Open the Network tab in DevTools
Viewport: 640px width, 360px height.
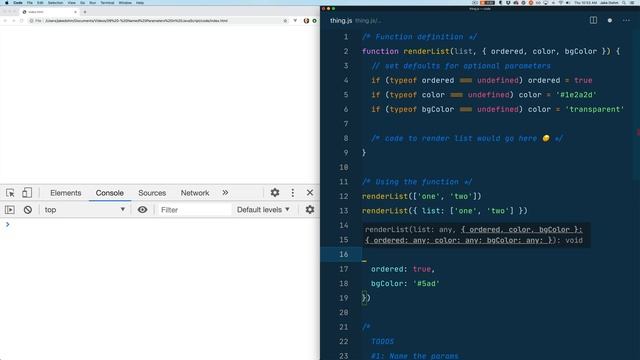(x=195, y=193)
